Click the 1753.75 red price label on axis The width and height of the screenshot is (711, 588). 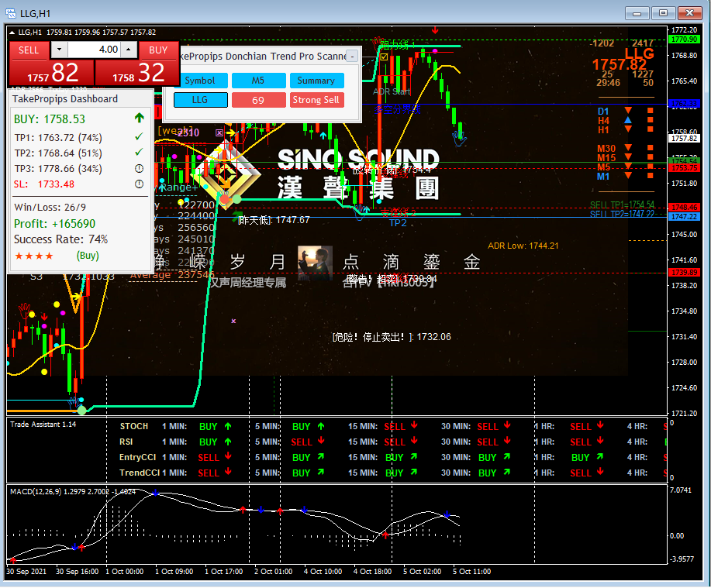click(685, 167)
